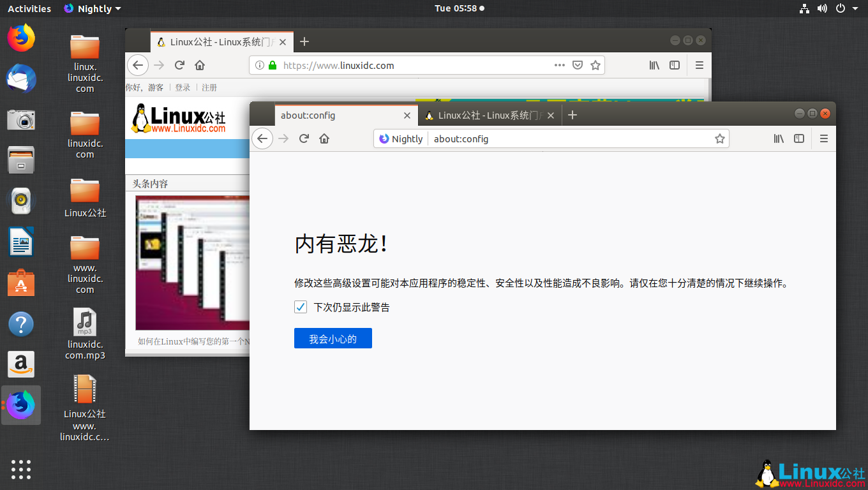Image resolution: width=868 pixels, height=490 pixels.
Task: Toggle sidebar in the linuxidc.com window
Action: [675, 65]
